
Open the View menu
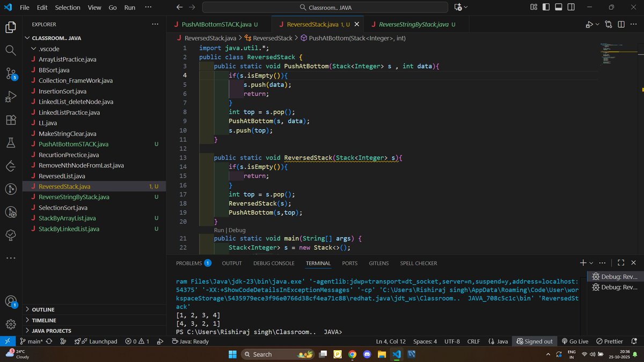tap(94, 8)
